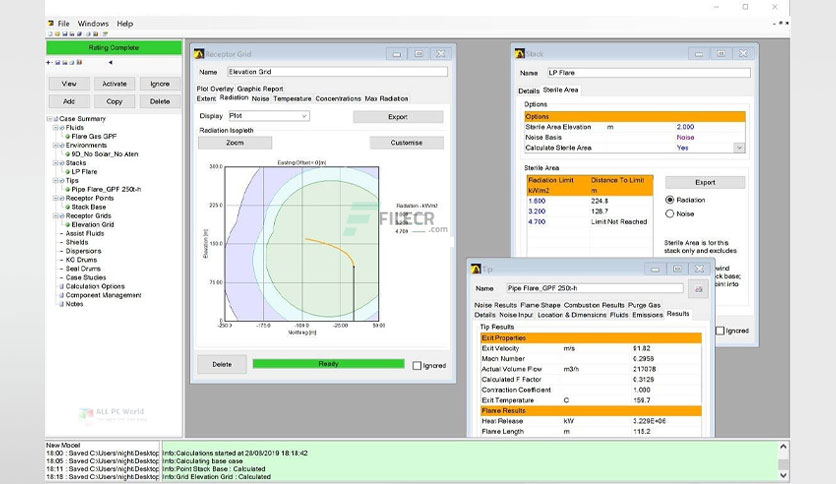Switch to the Max Radiation tab
Viewport: 836px width, 484px height.
(387, 99)
